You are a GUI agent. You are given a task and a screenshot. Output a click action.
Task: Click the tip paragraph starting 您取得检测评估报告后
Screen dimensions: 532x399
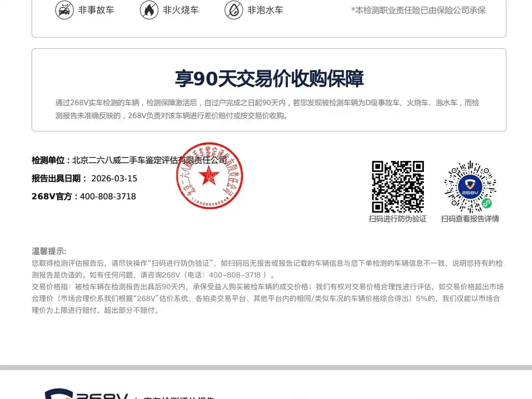pyautogui.click(x=267, y=269)
